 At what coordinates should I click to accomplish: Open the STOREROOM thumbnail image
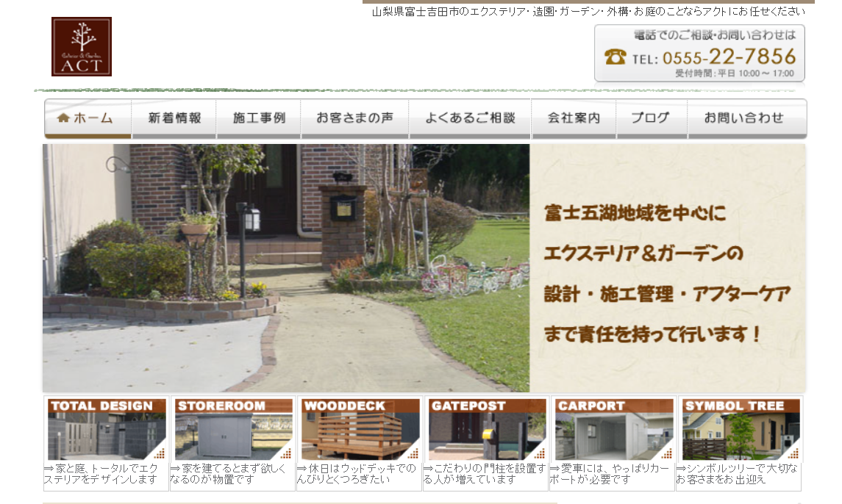tap(233, 429)
